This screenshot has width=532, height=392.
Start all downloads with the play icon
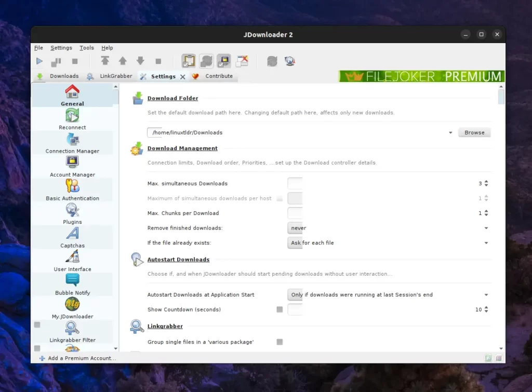[39, 61]
